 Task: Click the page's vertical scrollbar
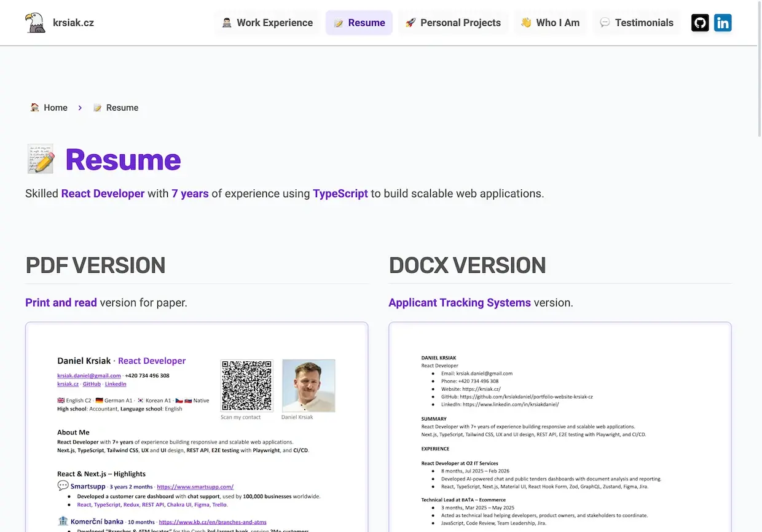[x=759, y=68]
